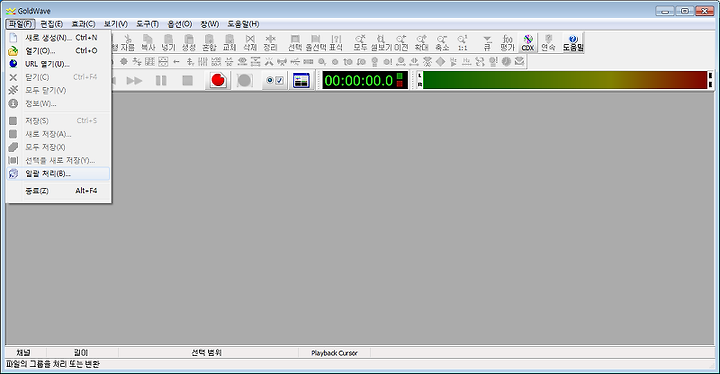Click the 교체 (replace) toolbar icon

(229, 43)
